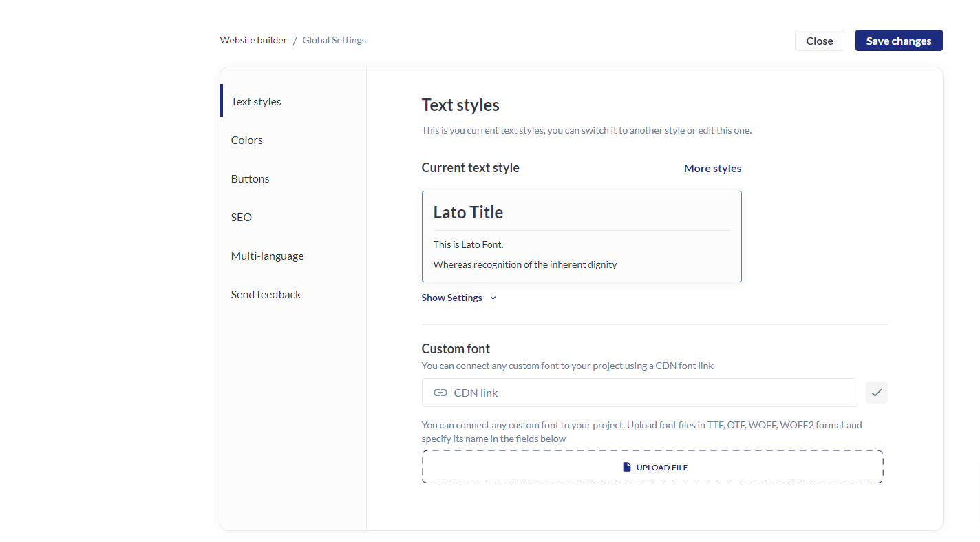This screenshot has width=980, height=542.
Task: Select Multi-language in the sidebar
Action: point(267,256)
